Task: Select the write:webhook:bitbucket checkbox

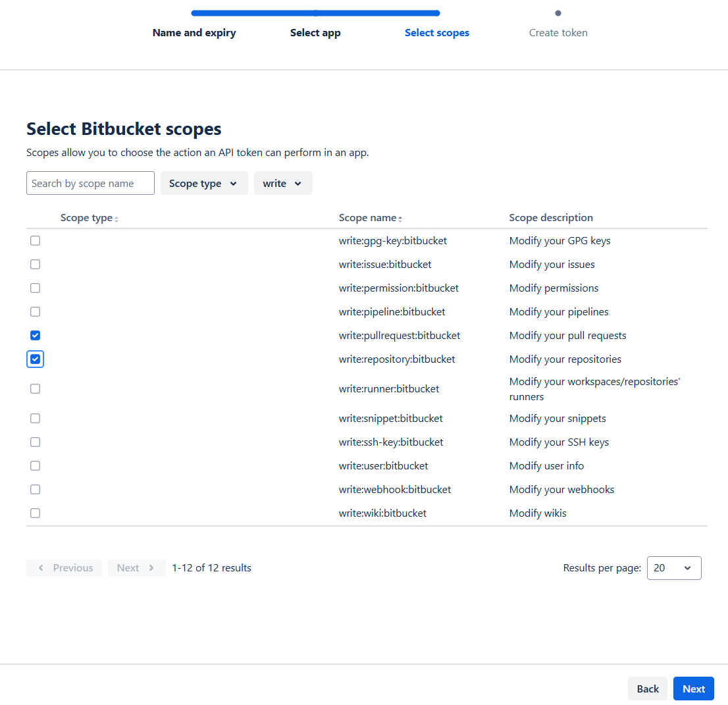Action: click(x=36, y=490)
